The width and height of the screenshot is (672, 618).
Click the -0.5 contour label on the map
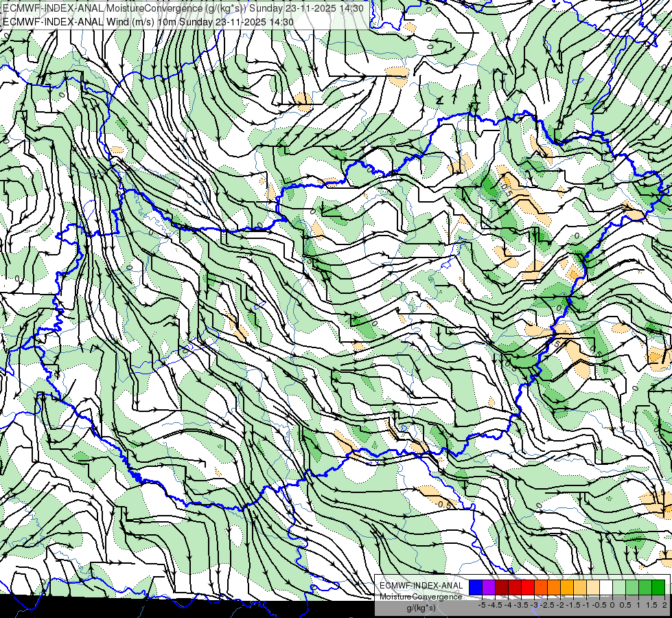tap(443, 505)
